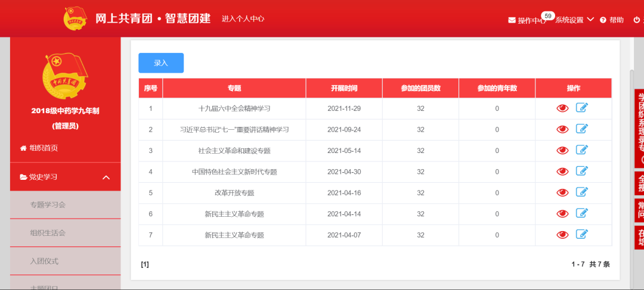Select 专题学习会 in the sidebar
Image resolution: width=644 pixels, height=290 pixels.
point(48,205)
